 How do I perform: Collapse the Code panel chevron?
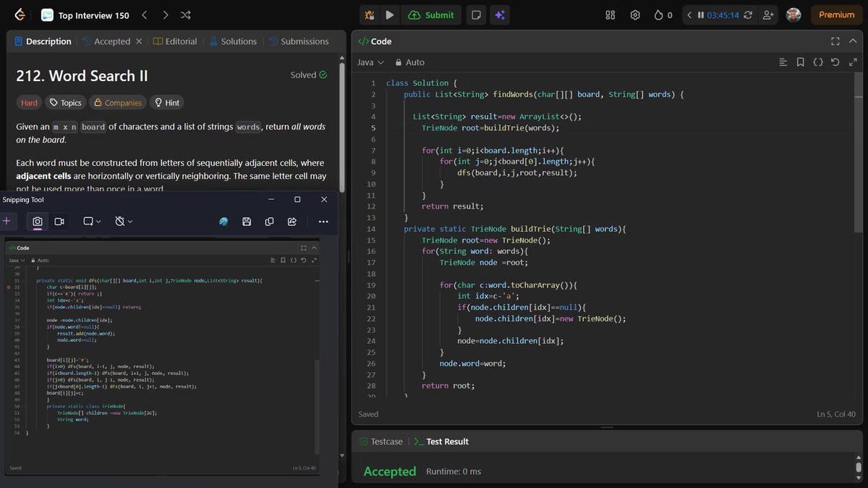point(853,41)
